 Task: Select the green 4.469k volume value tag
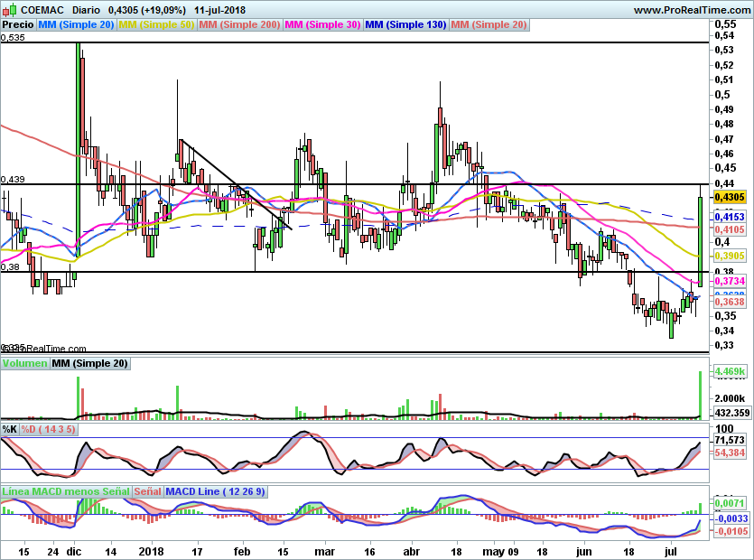pos(729,371)
